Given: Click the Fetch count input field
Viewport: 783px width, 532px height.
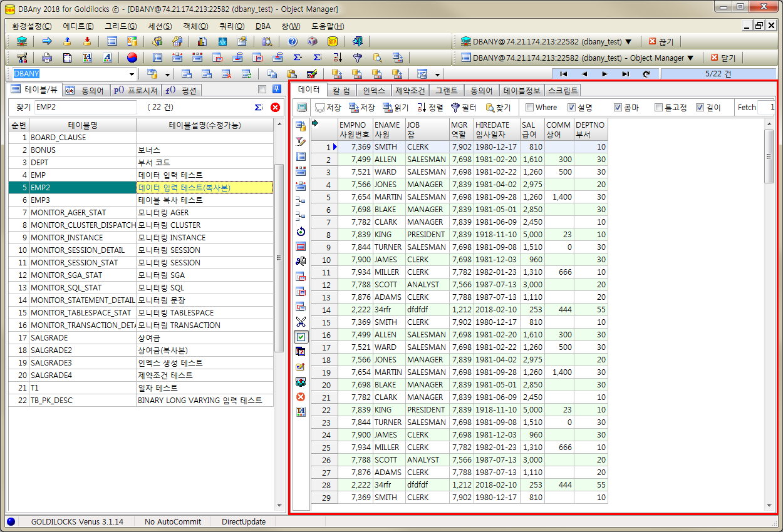Looking at the screenshot, I should (767, 108).
